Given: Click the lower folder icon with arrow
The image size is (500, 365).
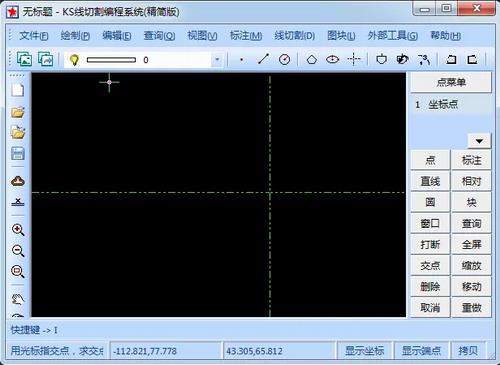Looking at the screenshot, I should coord(18,132).
